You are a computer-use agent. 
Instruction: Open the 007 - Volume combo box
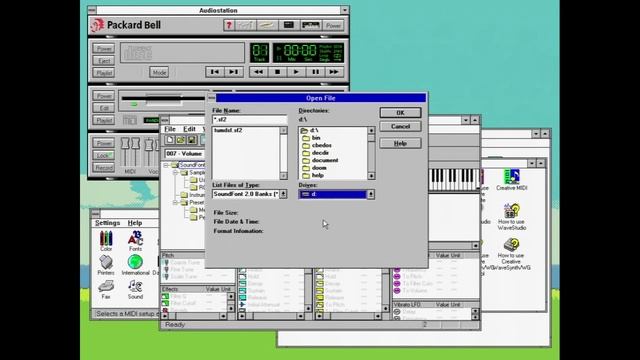click(185, 153)
